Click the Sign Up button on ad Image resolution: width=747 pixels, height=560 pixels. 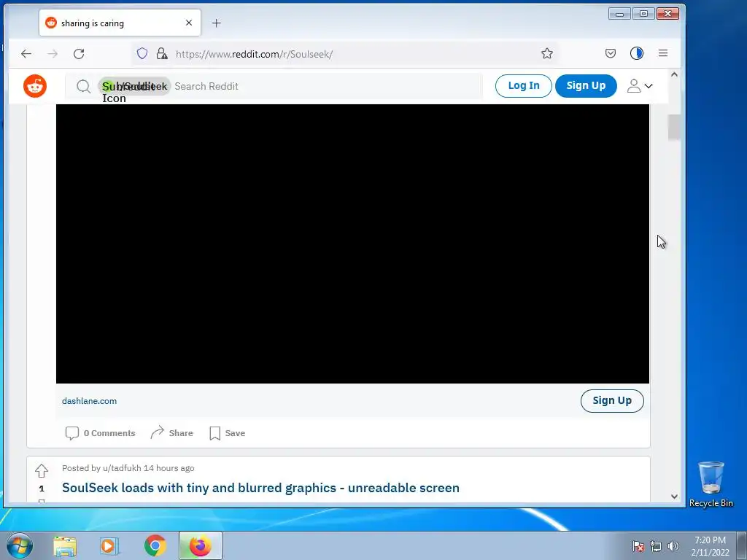(x=612, y=401)
